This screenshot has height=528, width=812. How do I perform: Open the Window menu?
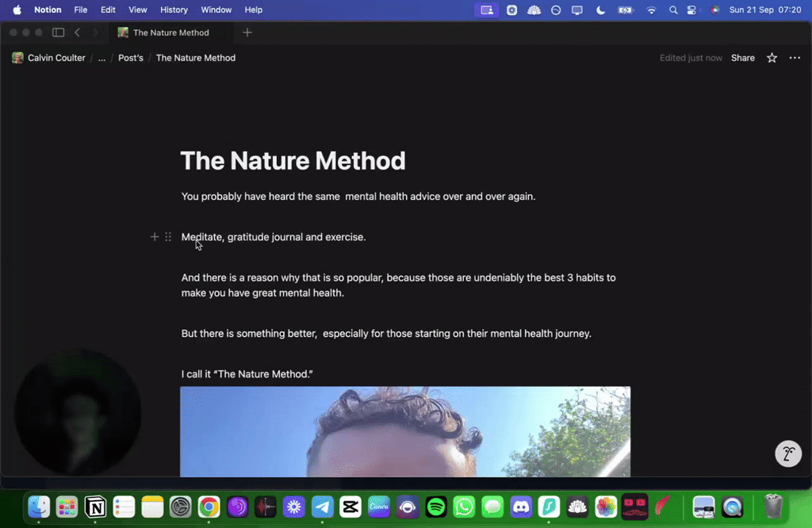point(216,10)
